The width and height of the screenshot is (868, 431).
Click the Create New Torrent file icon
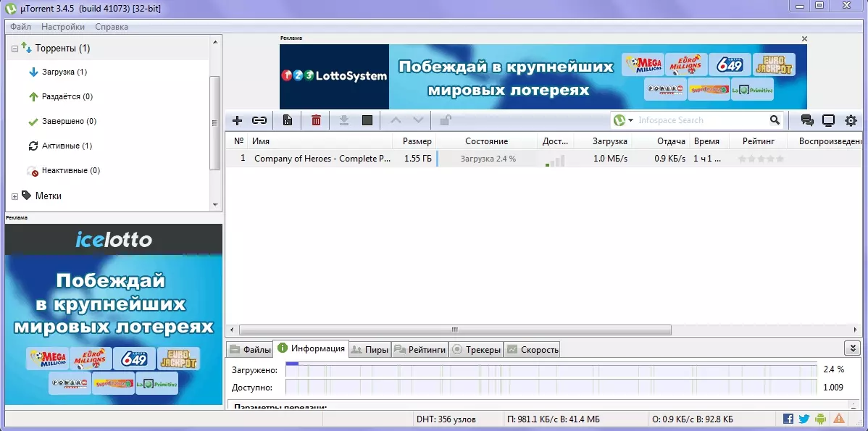[x=288, y=120]
